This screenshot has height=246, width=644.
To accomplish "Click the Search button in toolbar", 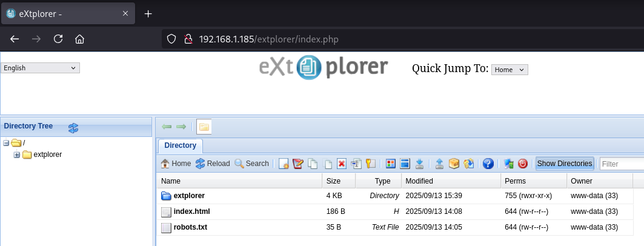I will coord(251,164).
